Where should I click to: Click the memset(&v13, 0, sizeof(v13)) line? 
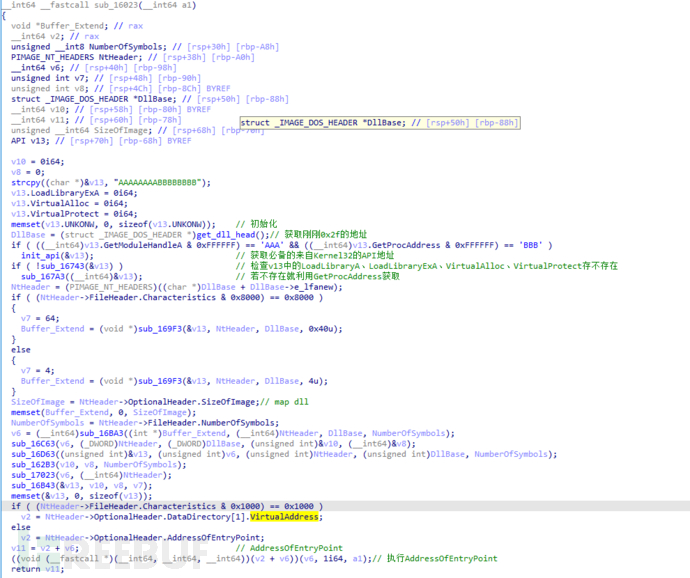81,496
